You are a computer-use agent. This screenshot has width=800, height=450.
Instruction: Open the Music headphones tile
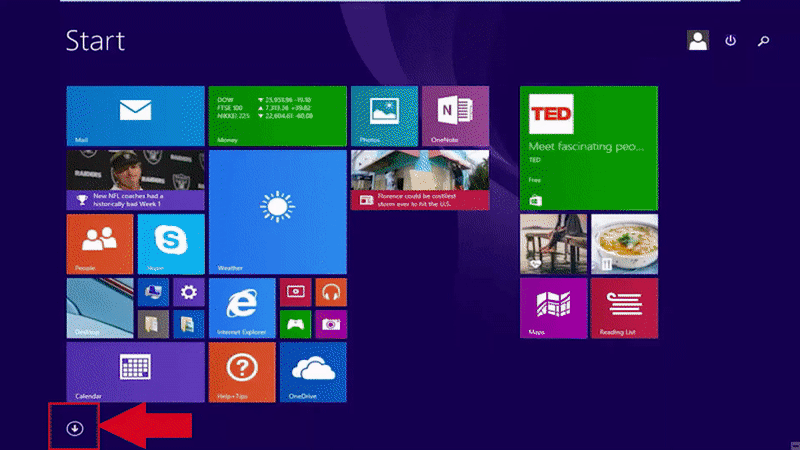point(331,292)
